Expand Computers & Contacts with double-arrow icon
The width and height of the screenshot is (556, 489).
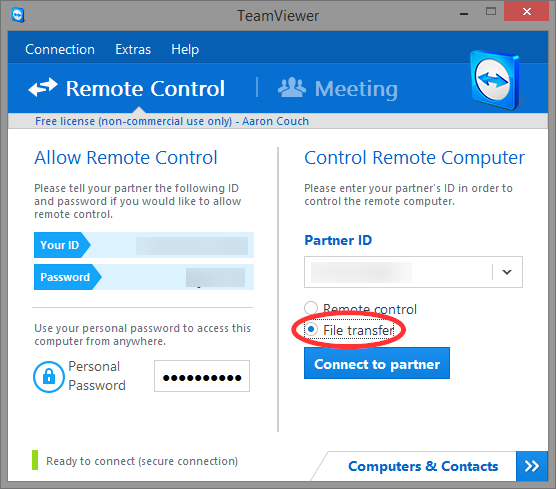(x=532, y=466)
